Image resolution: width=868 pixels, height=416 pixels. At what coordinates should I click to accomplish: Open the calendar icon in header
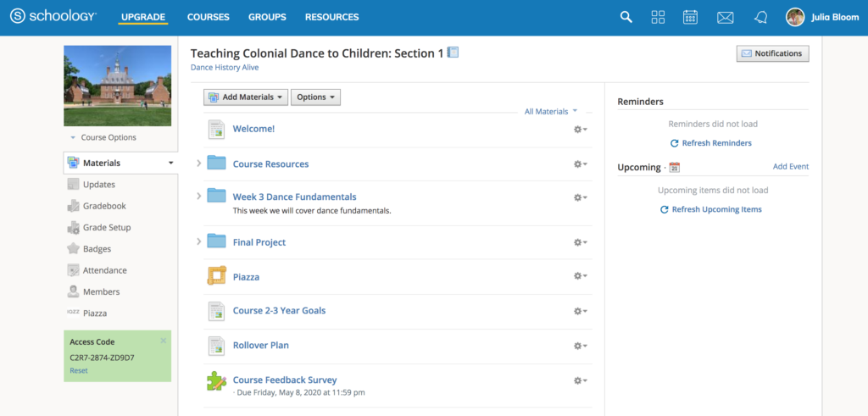(690, 17)
